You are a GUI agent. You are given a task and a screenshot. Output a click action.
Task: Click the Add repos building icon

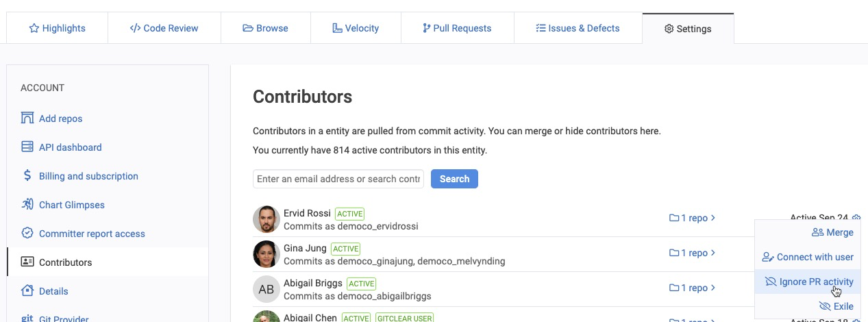click(27, 118)
